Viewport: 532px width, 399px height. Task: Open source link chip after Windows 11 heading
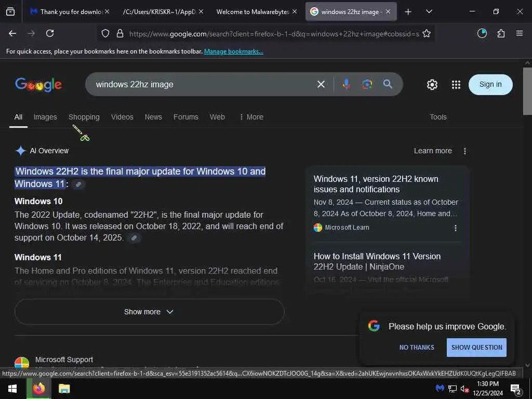click(x=78, y=184)
